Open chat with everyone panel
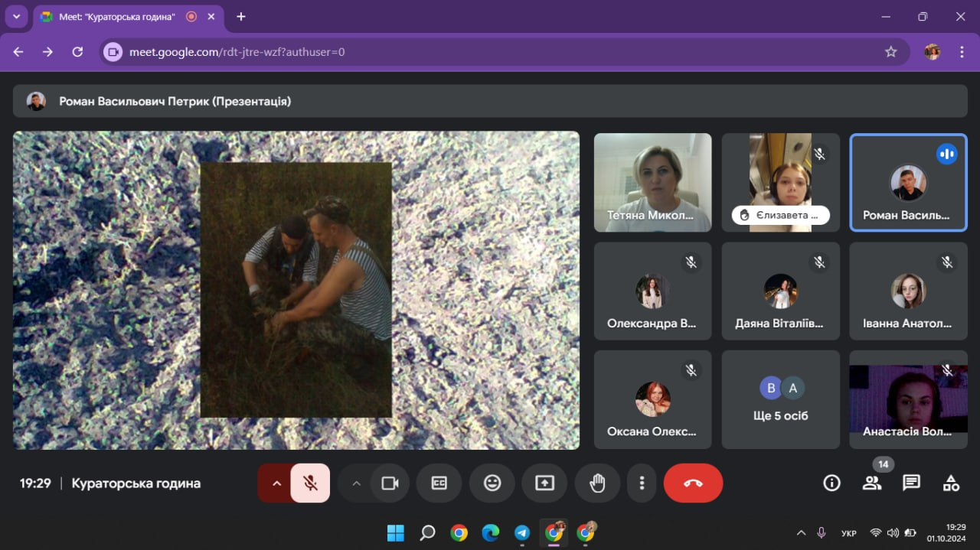The image size is (980, 550). [x=911, y=483]
